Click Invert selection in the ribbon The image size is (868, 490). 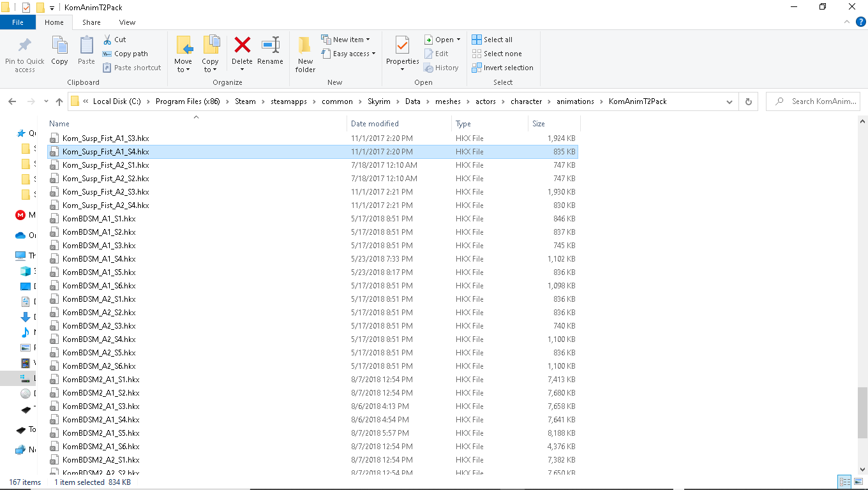pos(502,68)
